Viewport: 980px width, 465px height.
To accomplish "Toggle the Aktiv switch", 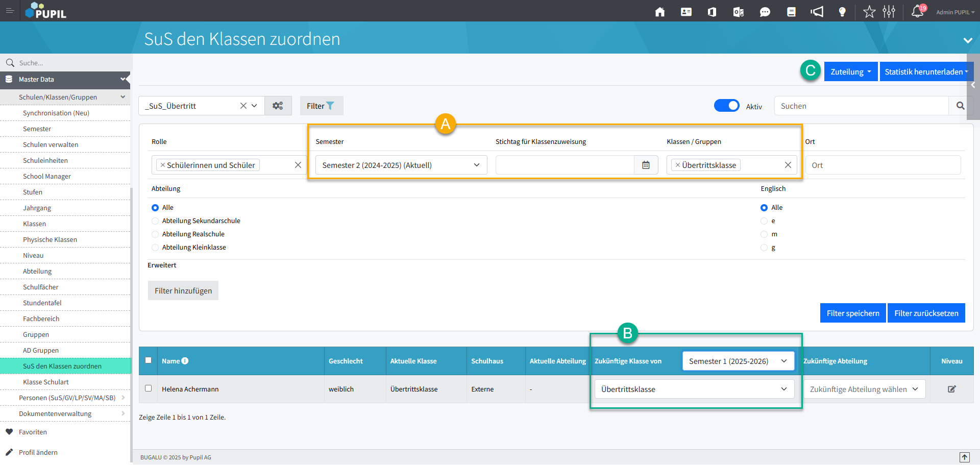I will click(x=727, y=106).
